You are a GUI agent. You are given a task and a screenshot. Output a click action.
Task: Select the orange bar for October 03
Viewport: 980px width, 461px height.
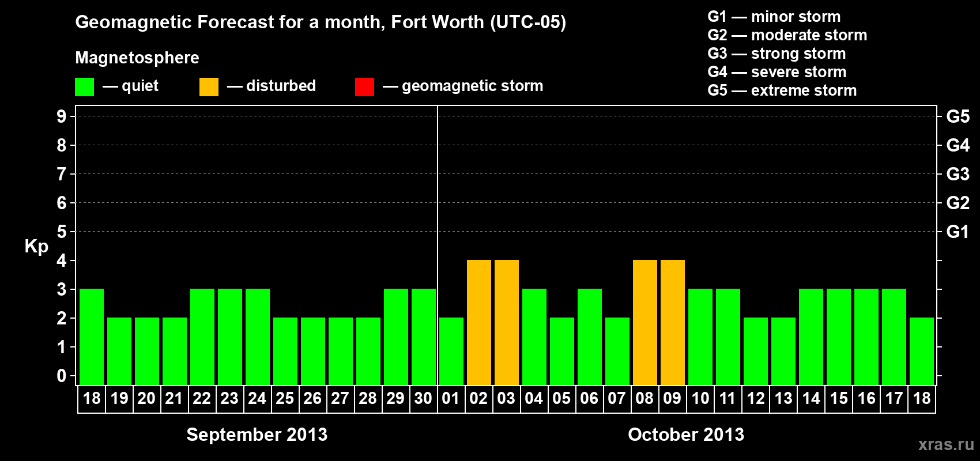click(507, 322)
